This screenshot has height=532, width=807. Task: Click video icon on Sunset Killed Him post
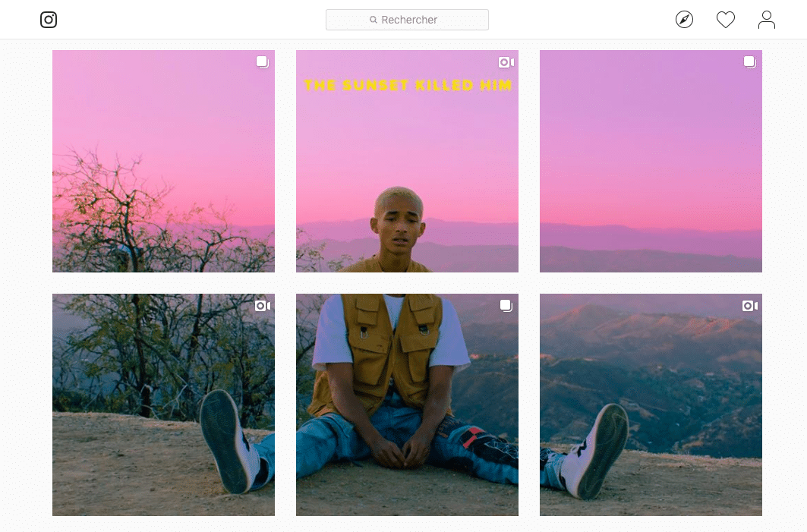click(x=506, y=62)
